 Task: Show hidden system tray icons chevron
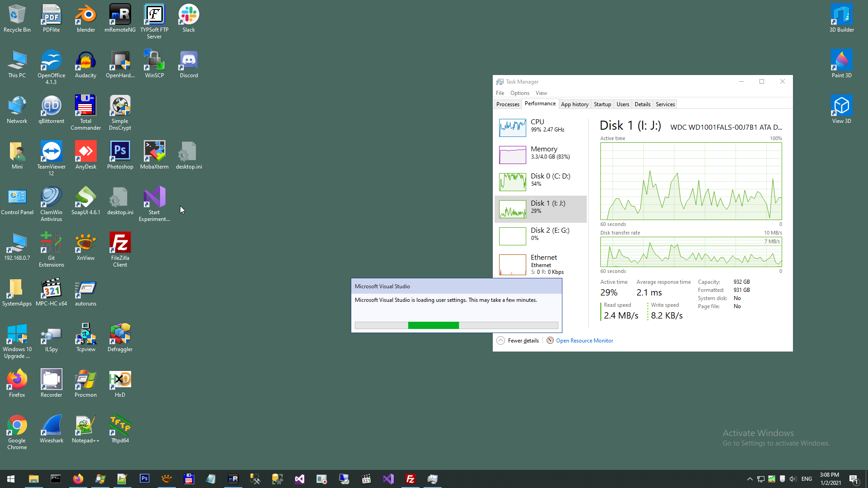[x=750, y=479]
